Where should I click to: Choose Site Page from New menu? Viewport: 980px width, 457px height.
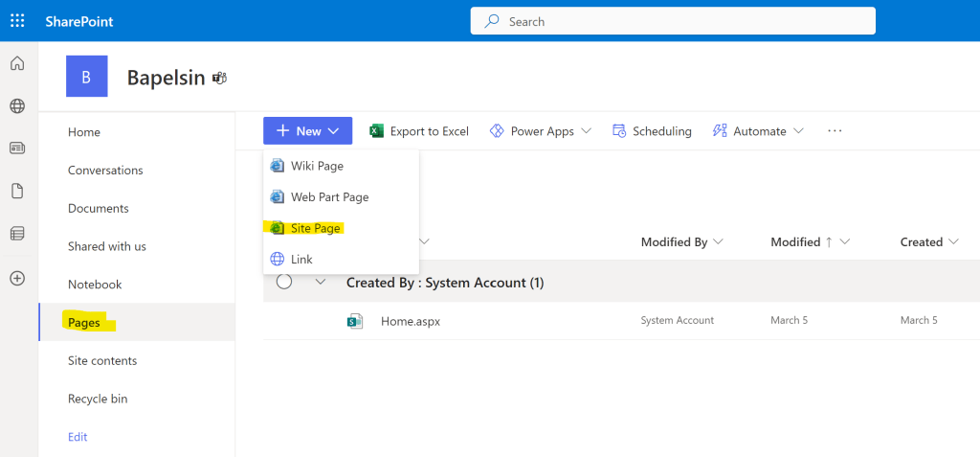tap(316, 228)
